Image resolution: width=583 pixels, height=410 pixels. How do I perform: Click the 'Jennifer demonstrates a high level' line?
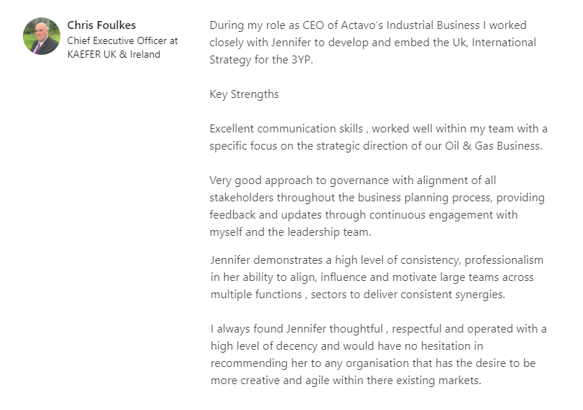click(377, 260)
